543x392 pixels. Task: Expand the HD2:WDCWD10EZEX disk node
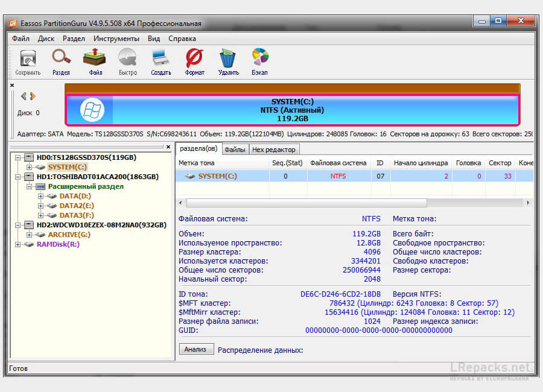[x=19, y=225]
